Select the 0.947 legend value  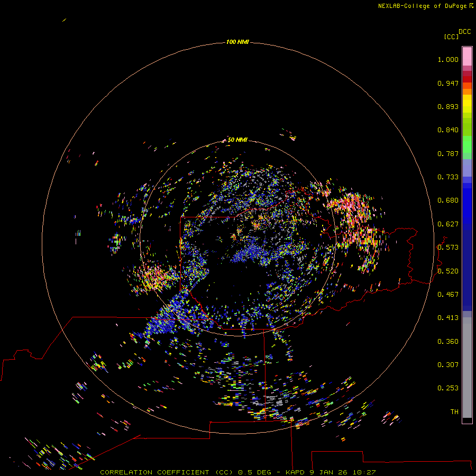point(448,83)
